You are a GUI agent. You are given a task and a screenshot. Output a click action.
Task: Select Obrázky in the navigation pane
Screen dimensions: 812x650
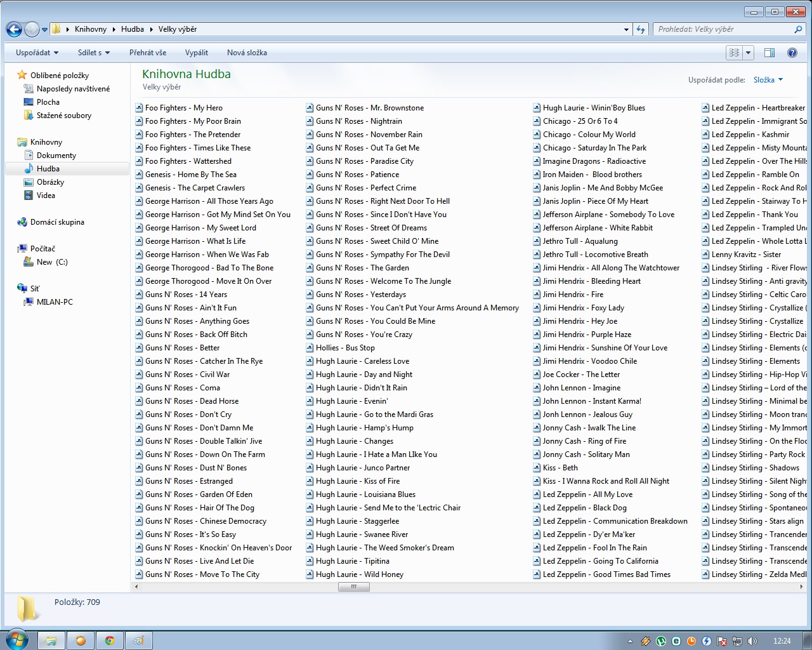50,182
